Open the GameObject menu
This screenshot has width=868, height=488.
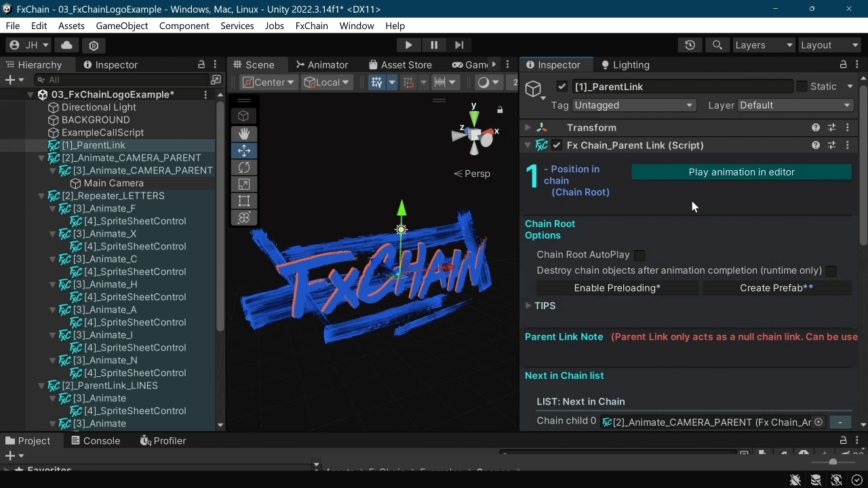click(x=122, y=26)
